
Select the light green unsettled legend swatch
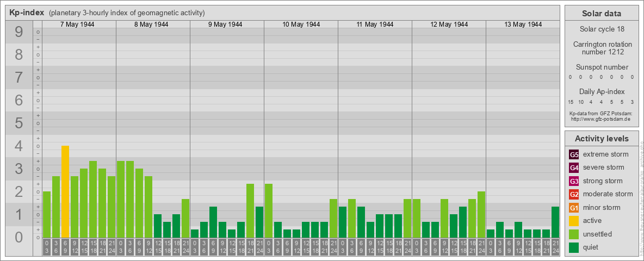pos(574,234)
